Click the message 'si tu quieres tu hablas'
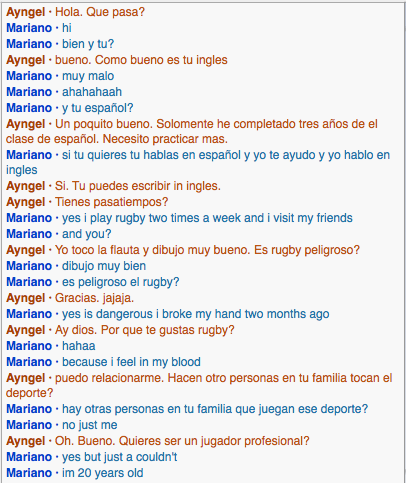Viewport: 406px width, 483px height. pyautogui.click(x=198, y=162)
